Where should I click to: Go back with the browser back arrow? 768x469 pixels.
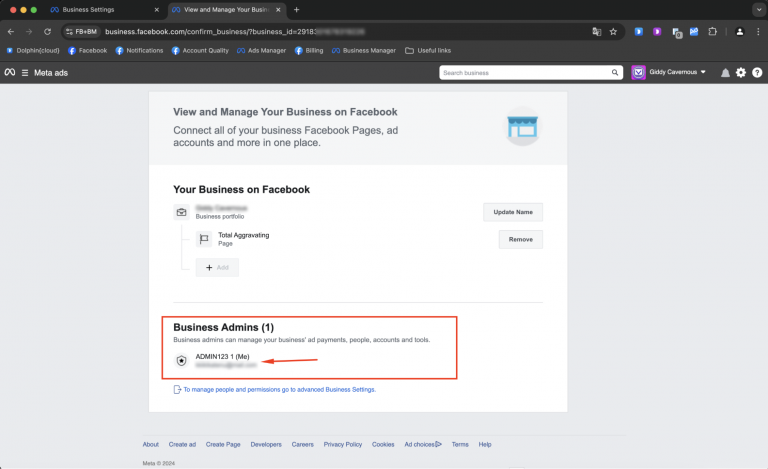click(11, 31)
